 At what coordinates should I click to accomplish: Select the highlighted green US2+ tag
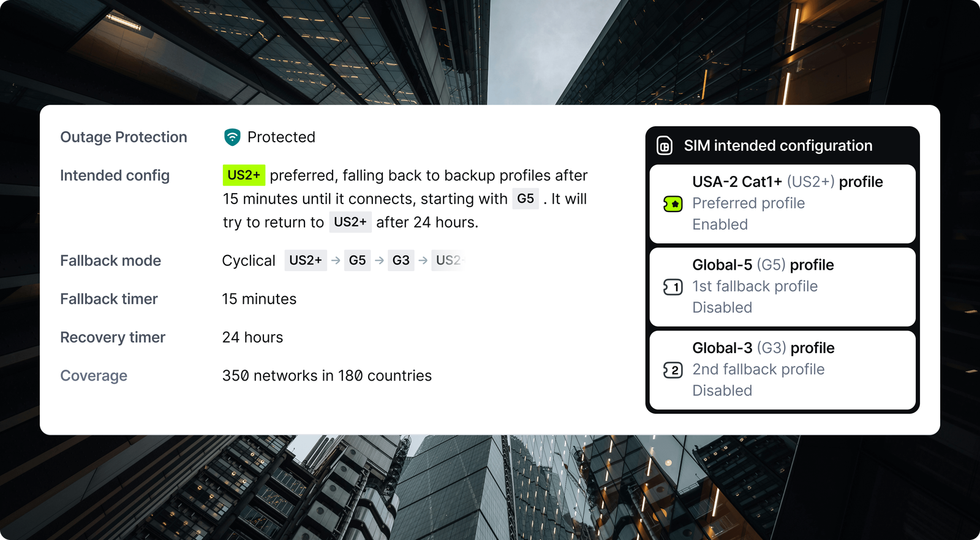coord(244,175)
